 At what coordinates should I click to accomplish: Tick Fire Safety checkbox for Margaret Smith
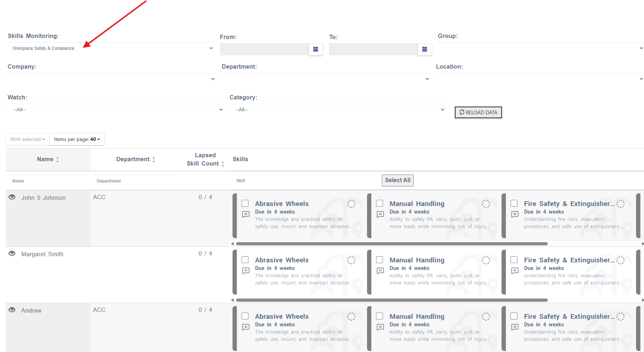point(514,260)
